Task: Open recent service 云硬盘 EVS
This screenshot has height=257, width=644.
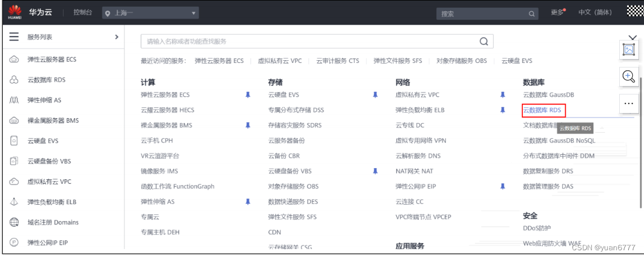Action: pyautogui.click(x=517, y=61)
